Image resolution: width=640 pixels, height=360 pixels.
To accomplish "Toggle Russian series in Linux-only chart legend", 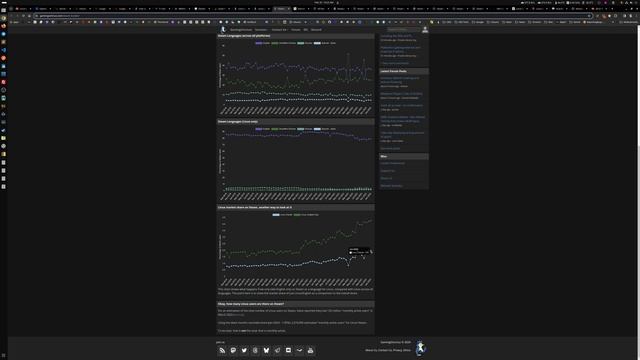I will [305, 129].
